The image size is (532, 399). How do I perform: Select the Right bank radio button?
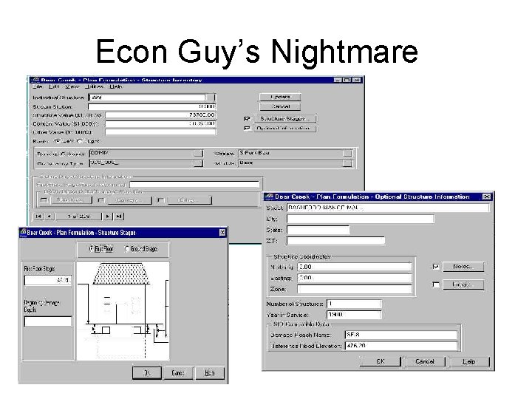click(80, 141)
